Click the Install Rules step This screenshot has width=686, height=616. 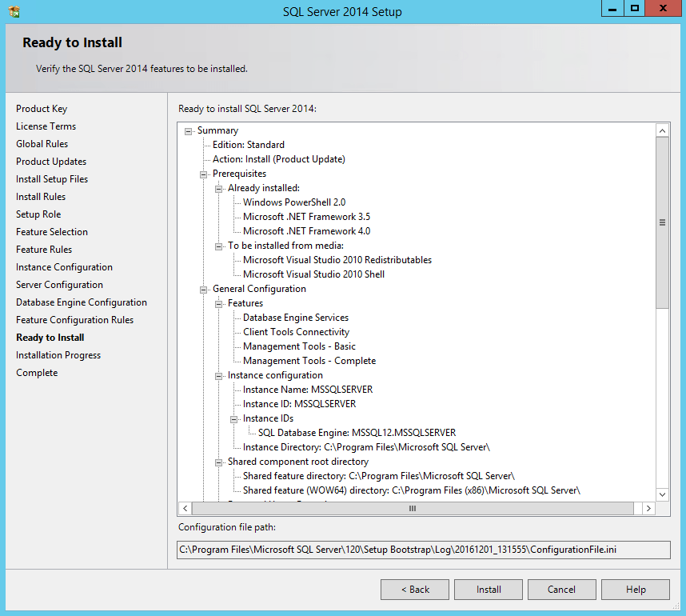coord(41,197)
